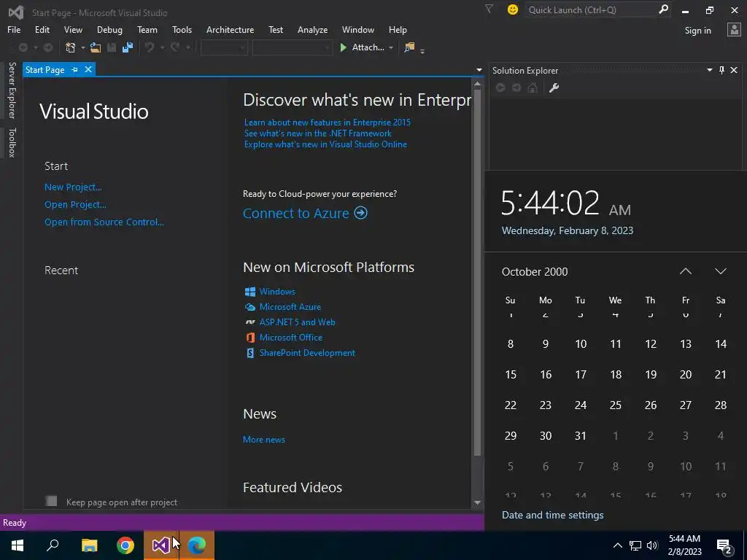The width and height of the screenshot is (747, 560).
Task: Click the feedback smiley face icon
Action: click(513, 9)
